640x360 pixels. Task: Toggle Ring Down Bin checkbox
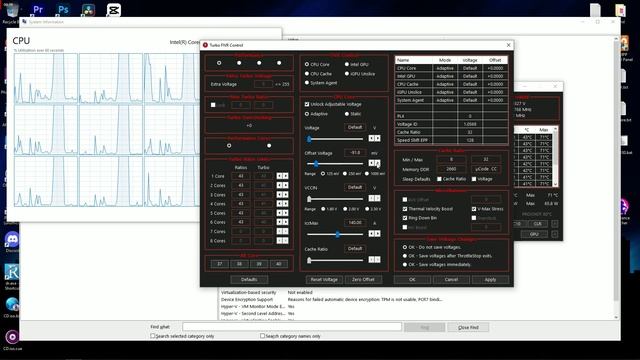pyautogui.click(x=405, y=218)
